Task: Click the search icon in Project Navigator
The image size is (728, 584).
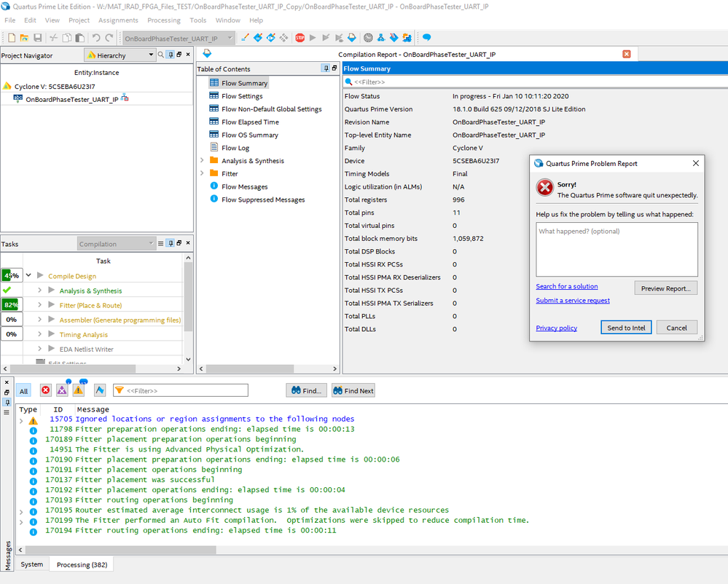Action: (x=160, y=55)
